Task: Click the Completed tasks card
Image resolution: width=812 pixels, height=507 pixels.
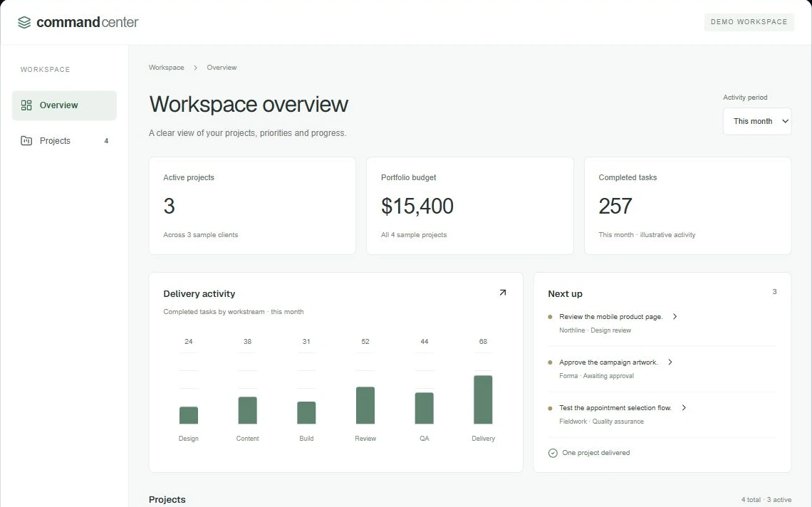Action: [x=688, y=206]
